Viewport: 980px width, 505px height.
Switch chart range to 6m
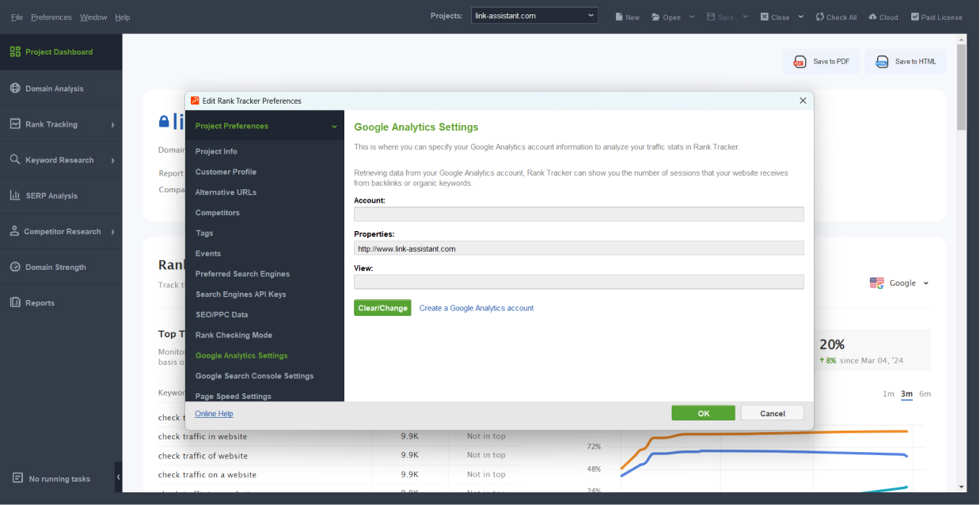point(925,394)
